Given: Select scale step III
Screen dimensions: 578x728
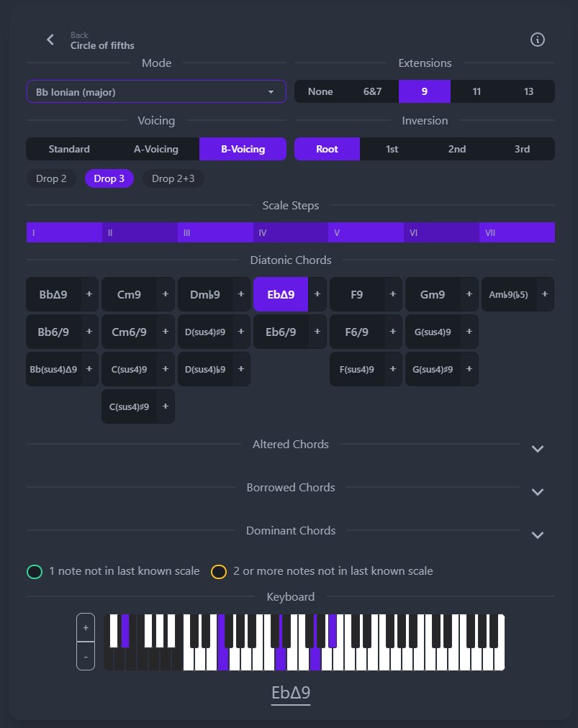Looking at the screenshot, I should tap(215, 232).
